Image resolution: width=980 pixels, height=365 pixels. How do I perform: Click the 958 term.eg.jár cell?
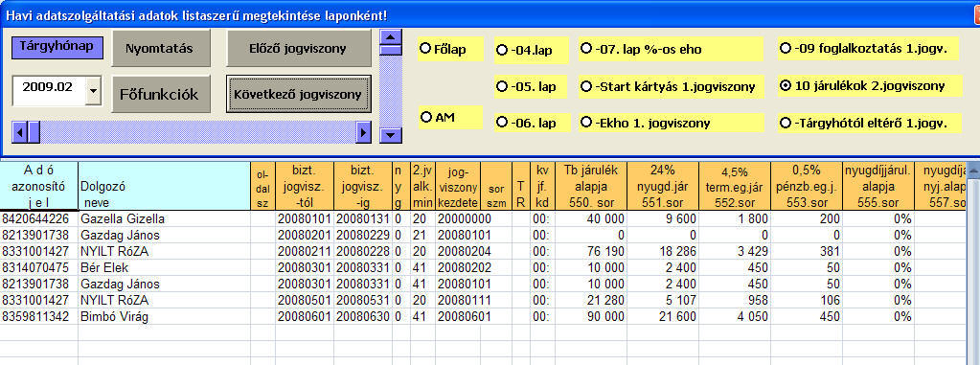tap(735, 300)
